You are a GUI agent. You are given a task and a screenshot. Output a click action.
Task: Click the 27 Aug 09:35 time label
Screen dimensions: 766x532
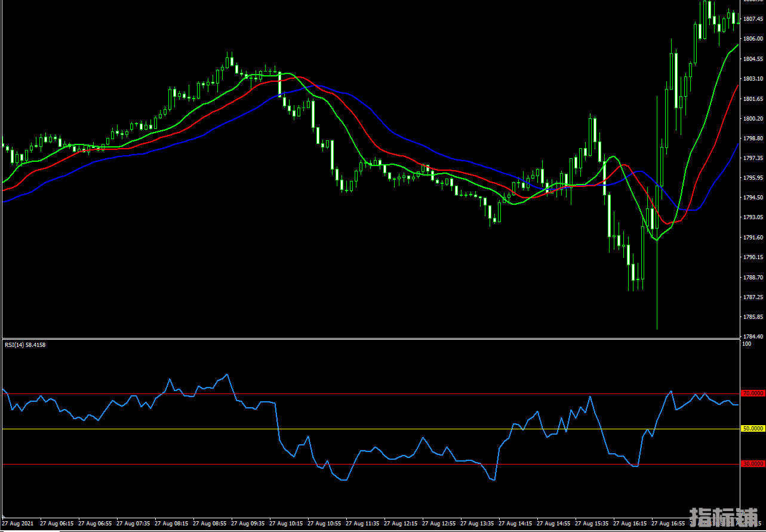pyautogui.click(x=248, y=524)
